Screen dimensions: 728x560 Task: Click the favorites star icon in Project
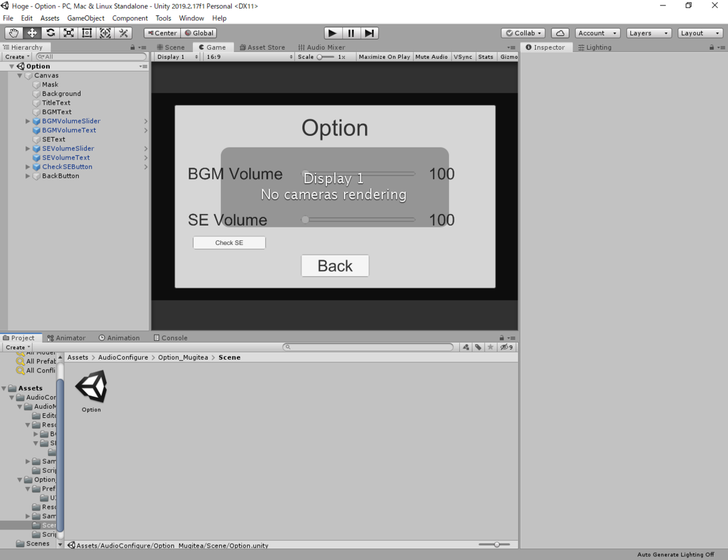click(x=490, y=347)
